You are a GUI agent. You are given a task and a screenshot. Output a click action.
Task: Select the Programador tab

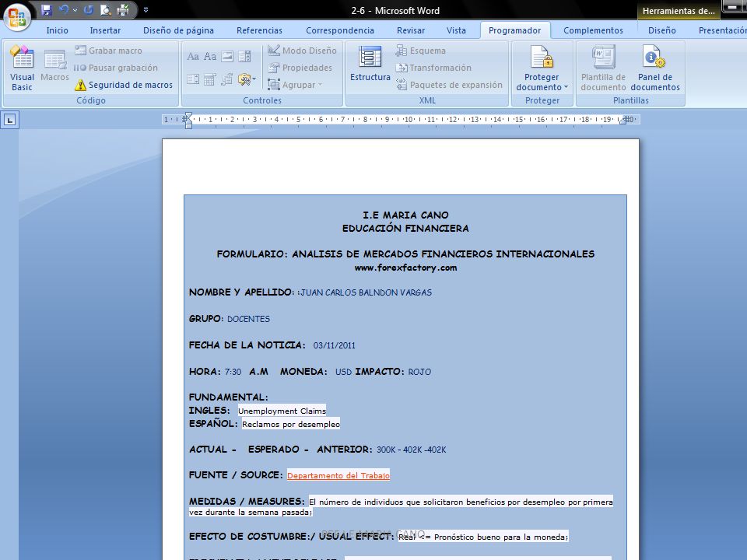pos(514,30)
